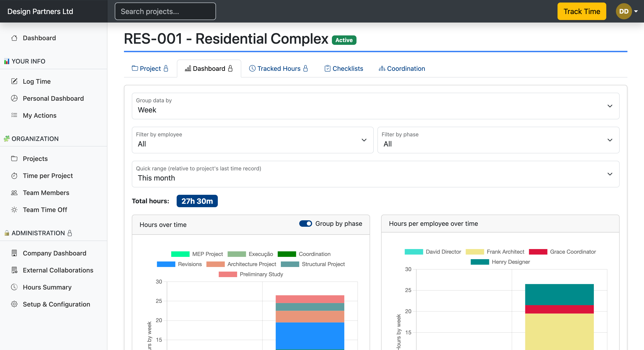Viewport: 644px width, 350px height.
Task: Open the Quick range dropdown
Action: (x=376, y=174)
